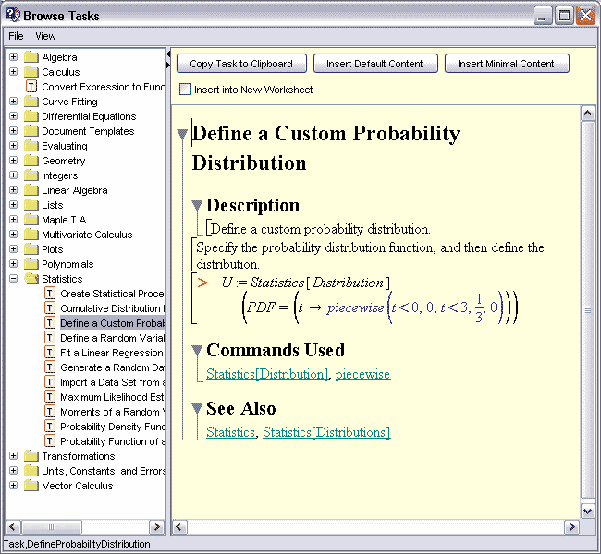Click the Convert Expression to Function task icon
Image resolution: width=601 pixels, height=554 pixels.
(x=31, y=87)
